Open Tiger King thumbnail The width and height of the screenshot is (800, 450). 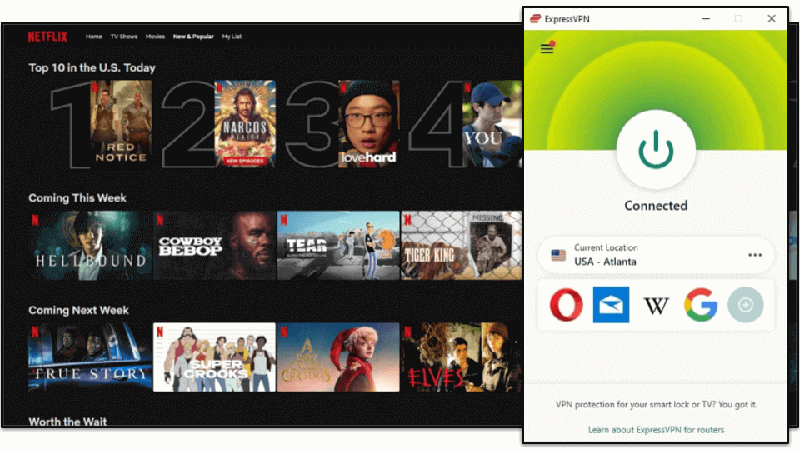tap(462, 246)
